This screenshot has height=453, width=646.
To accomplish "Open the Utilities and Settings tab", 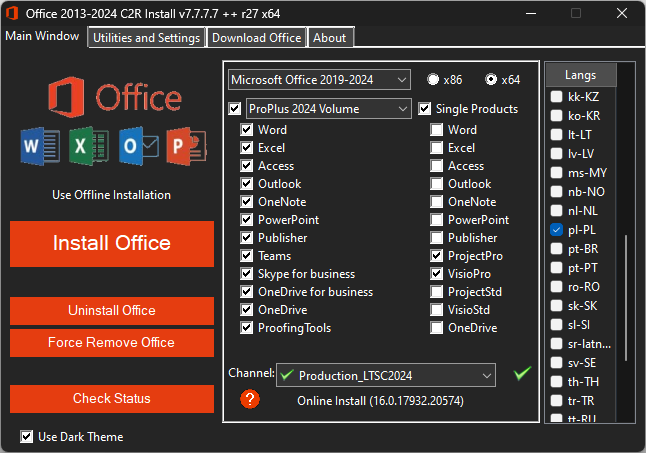I will pos(146,37).
